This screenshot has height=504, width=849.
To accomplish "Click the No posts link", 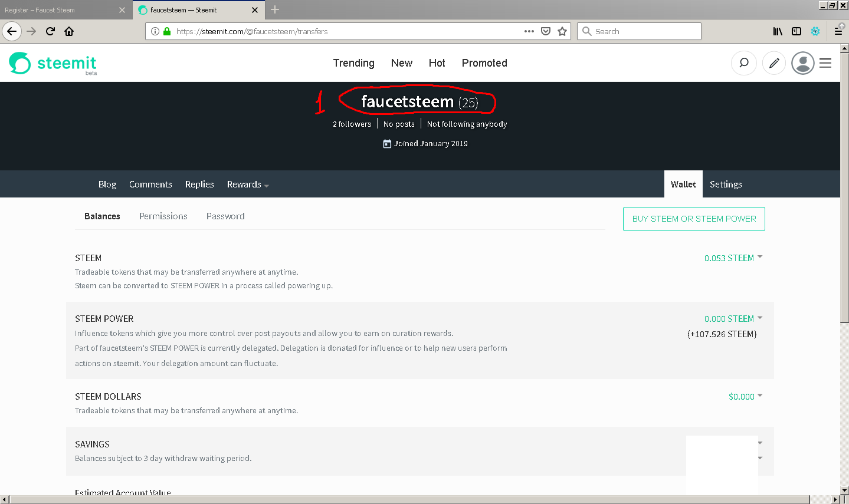I will (399, 124).
